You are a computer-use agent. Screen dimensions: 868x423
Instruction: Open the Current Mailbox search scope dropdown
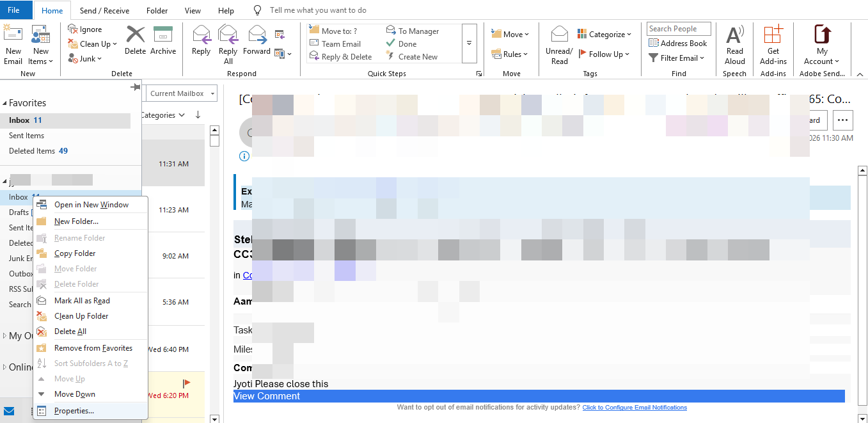tap(182, 93)
